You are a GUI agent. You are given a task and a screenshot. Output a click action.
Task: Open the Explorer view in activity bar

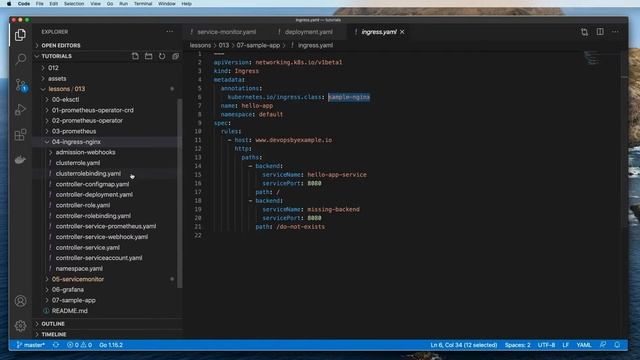[20, 35]
